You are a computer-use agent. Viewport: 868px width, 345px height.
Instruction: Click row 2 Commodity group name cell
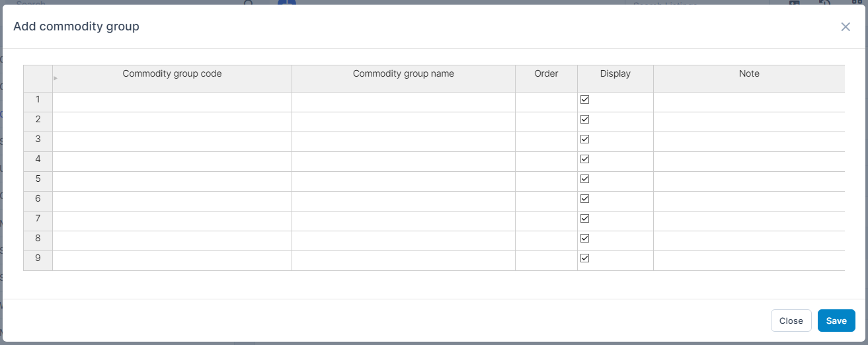(x=403, y=122)
